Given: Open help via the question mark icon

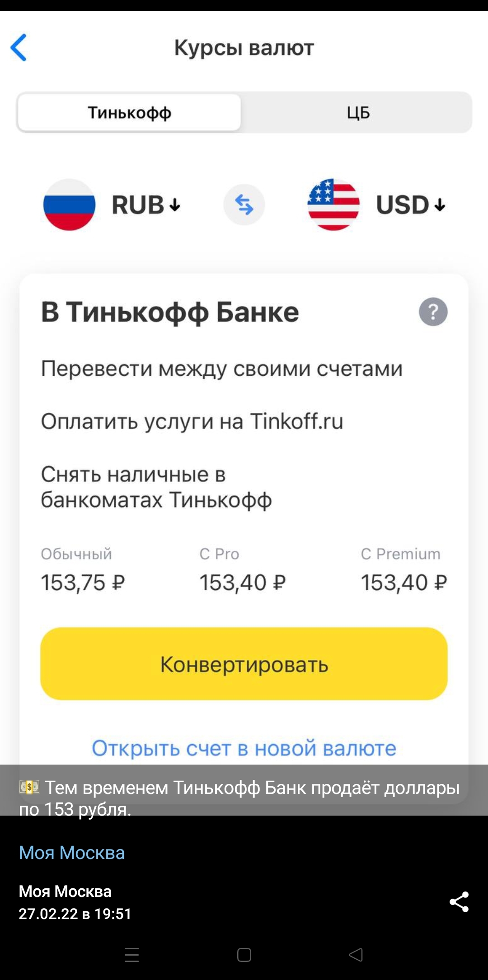Looking at the screenshot, I should tap(433, 312).
